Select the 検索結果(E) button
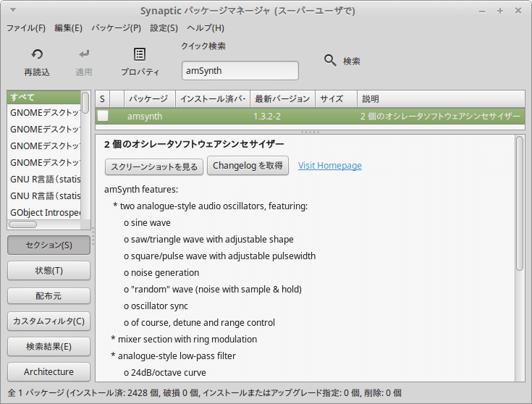 pos(49,347)
